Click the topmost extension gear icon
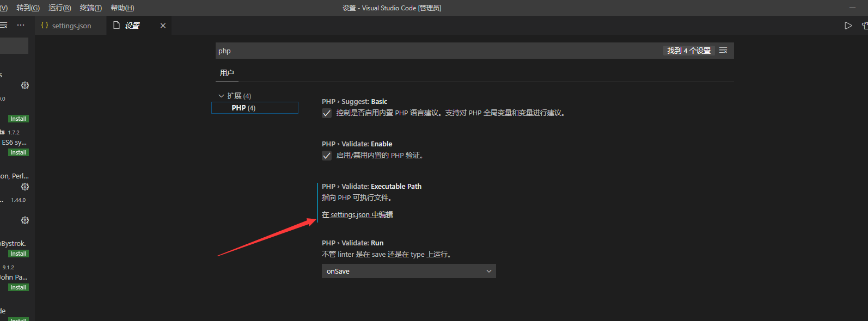Viewport: 868px width, 321px height. pos(25,85)
